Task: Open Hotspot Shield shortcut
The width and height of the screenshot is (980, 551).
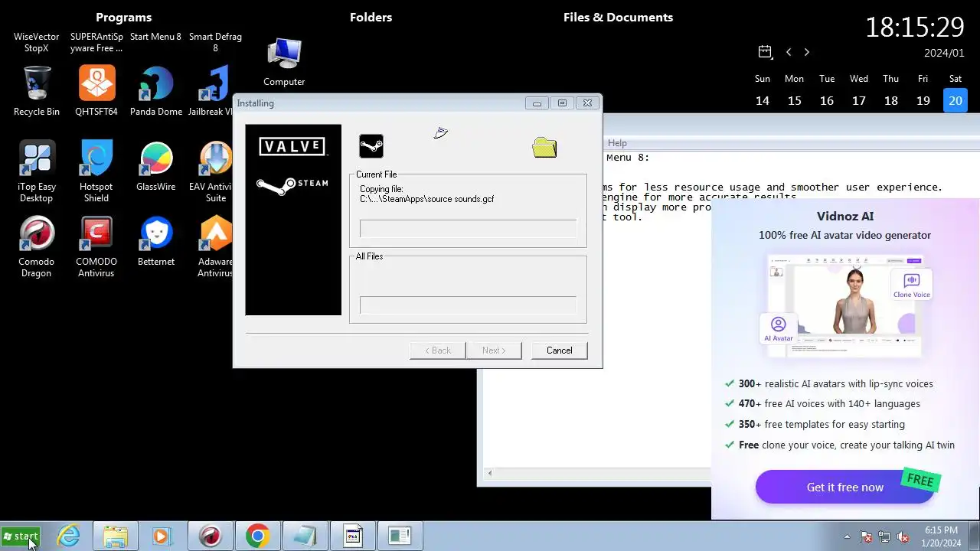Action: [x=96, y=171]
